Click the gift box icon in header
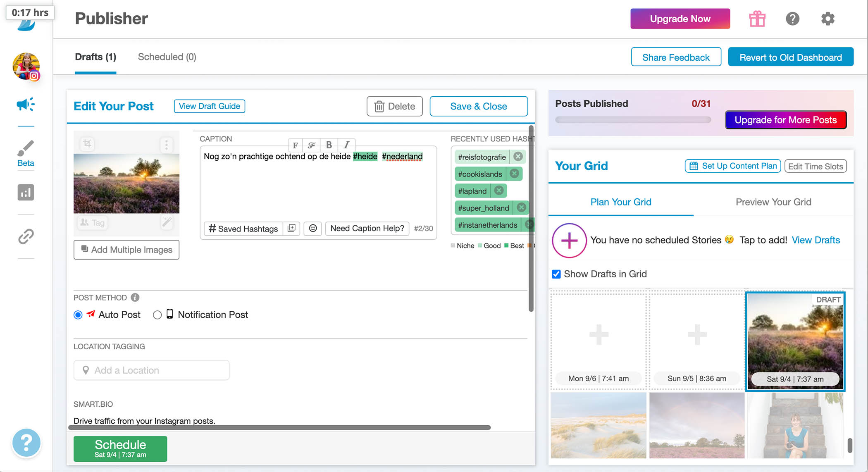The width and height of the screenshot is (868, 472). [x=757, y=19]
